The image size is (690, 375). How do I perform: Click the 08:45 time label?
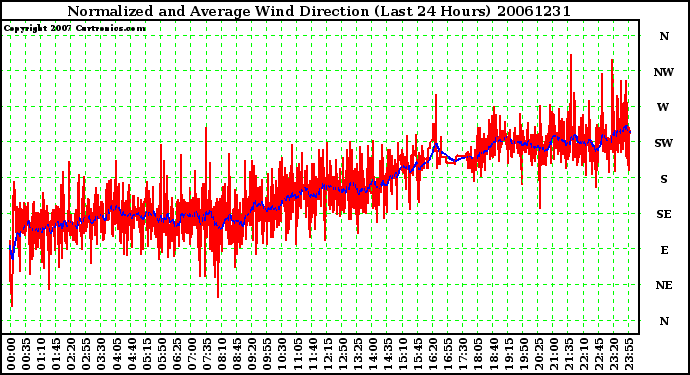(x=237, y=354)
